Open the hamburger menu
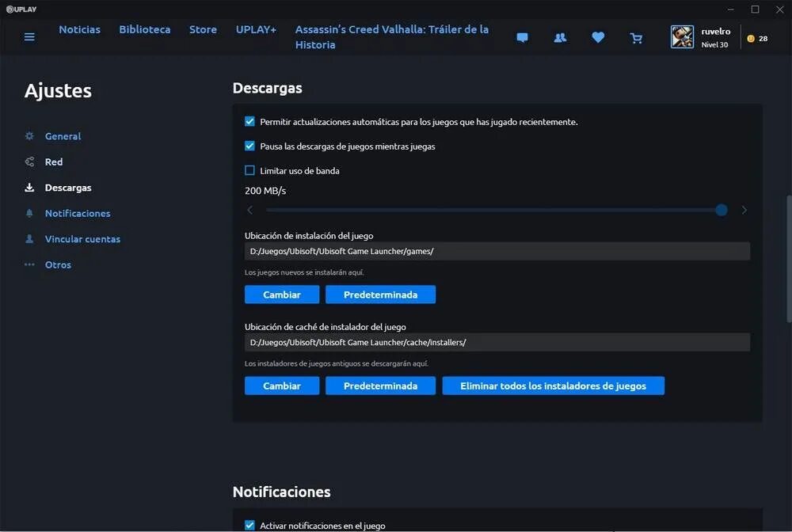 coord(29,37)
